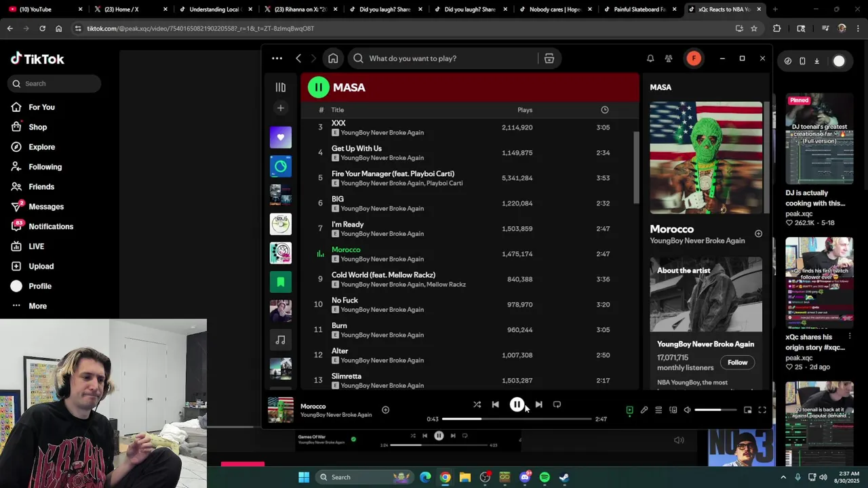This screenshot has width=868, height=488.
Task: Focus TikTok search box
Action: coord(55,83)
